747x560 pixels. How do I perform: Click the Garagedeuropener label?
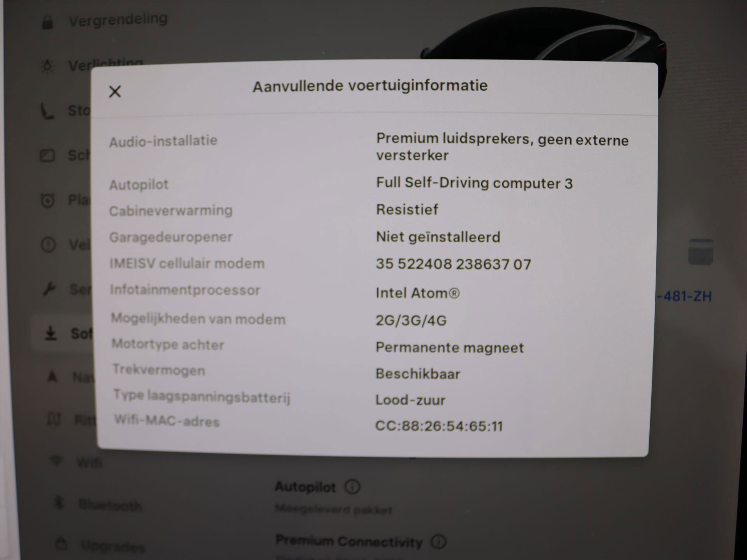[x=171, y=237]
